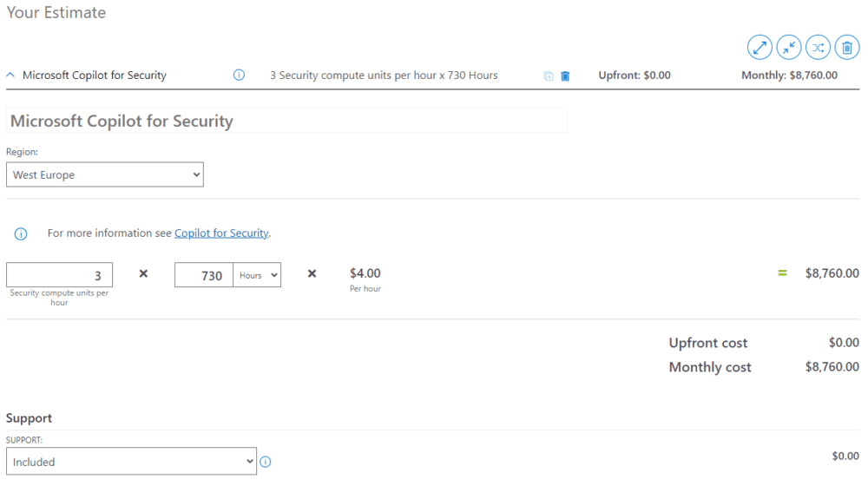This screenshot has width=868, height=486.
Task: Click the Upfront cost $0.00 value
Action: 844,343
